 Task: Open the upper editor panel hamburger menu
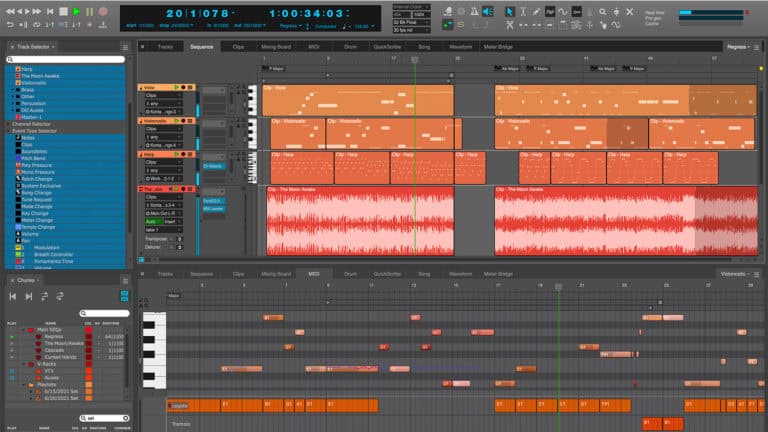pos(757,47)
